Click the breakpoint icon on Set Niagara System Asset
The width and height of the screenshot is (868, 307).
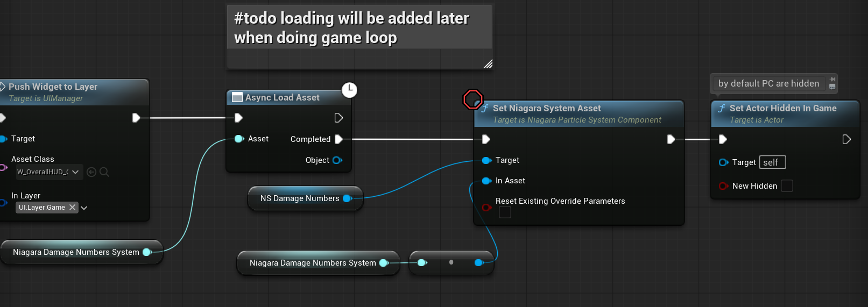coord(473,99)
